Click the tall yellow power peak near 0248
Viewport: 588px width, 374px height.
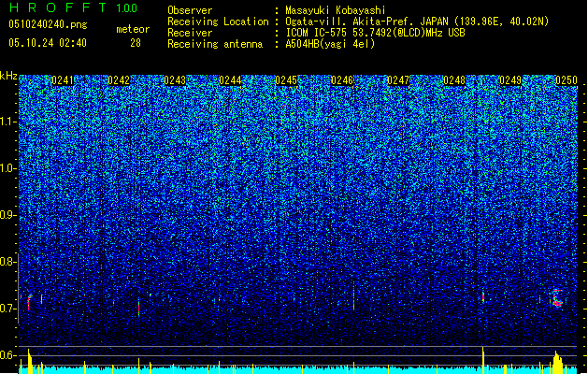click(483, 360)
